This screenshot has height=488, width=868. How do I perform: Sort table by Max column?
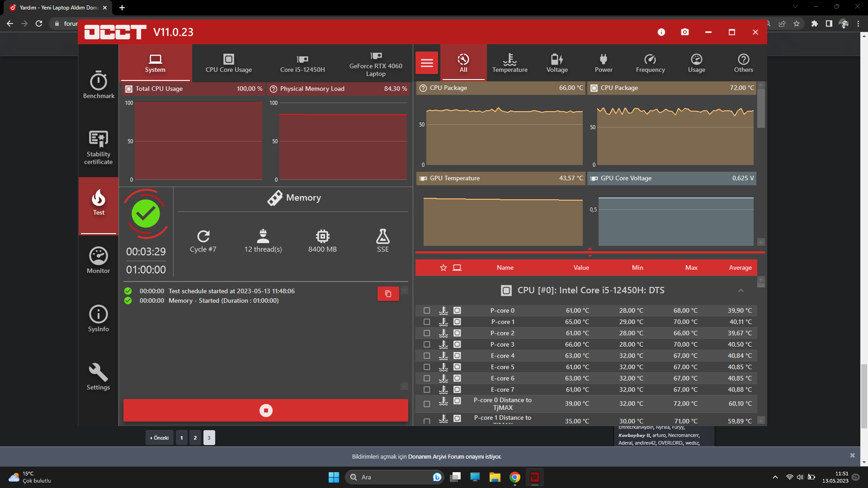691,267
